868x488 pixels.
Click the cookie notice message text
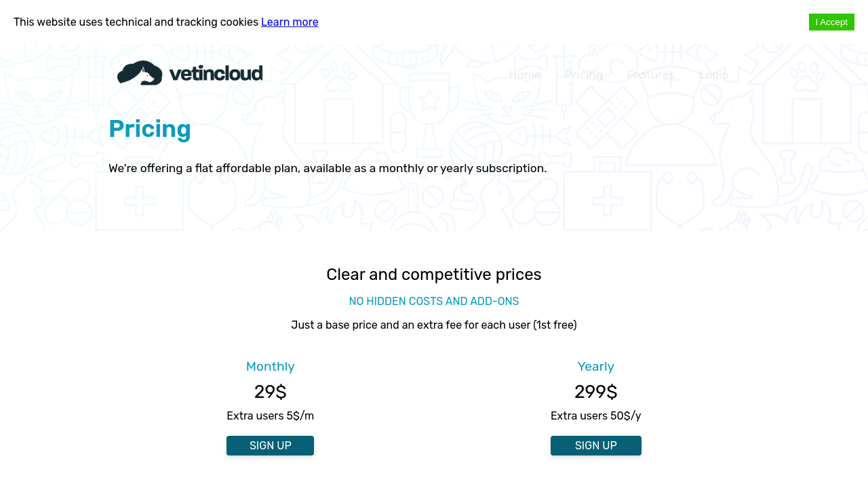pos(136,22)
